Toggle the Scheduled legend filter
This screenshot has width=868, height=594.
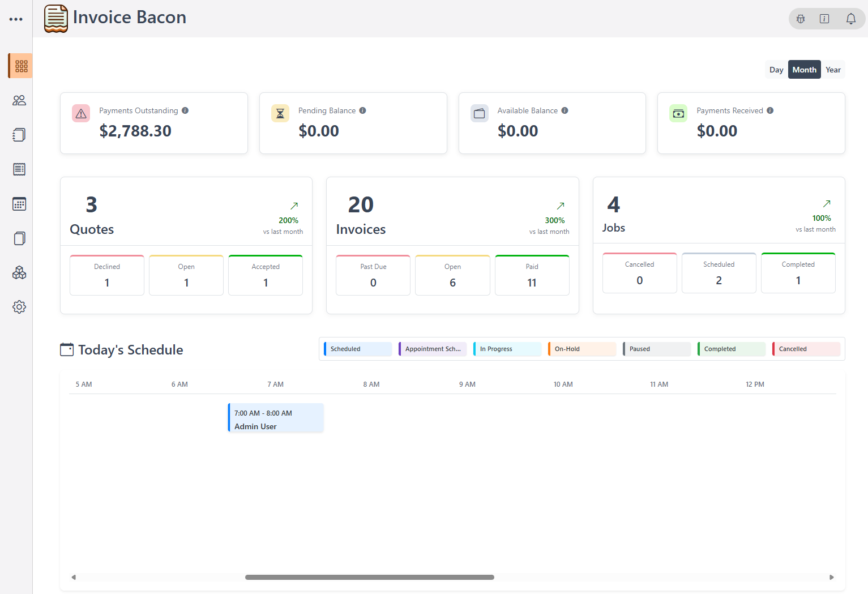click(358, 349)
